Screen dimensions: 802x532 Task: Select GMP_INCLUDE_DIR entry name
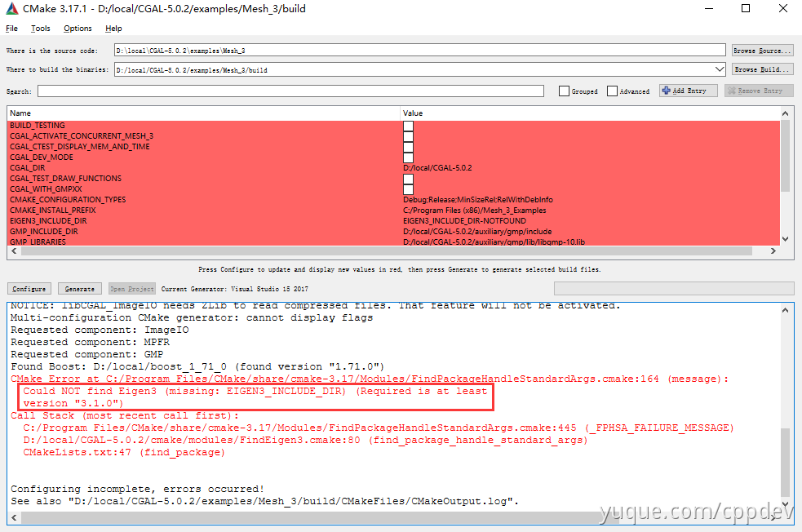pyautogui.click(x=43, y=232)
